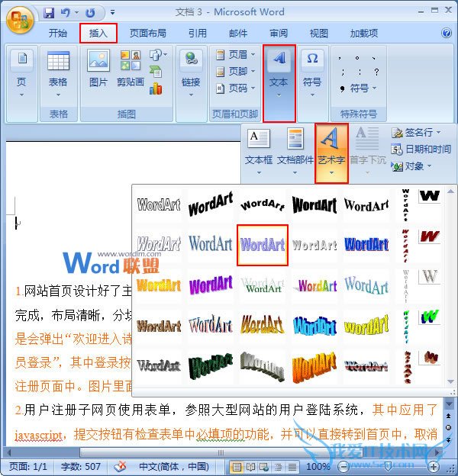The height and width of the screenshot is (476, 458).
Task: Select the arched black WordArt style
Action: pyautogui.click(x=263, y=205)
